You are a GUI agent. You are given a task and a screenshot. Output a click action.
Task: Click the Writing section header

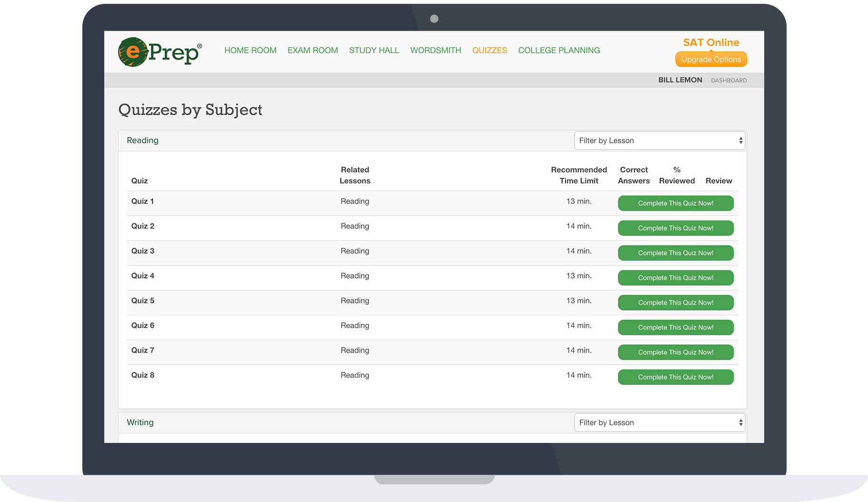[140, 422]
